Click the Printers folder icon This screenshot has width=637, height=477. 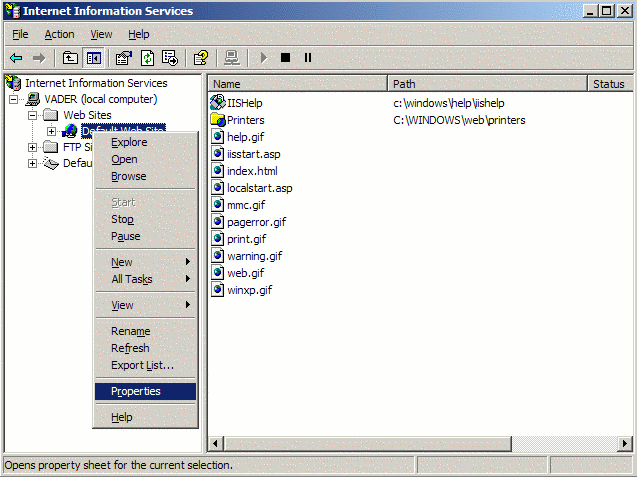tap(218, 120)
